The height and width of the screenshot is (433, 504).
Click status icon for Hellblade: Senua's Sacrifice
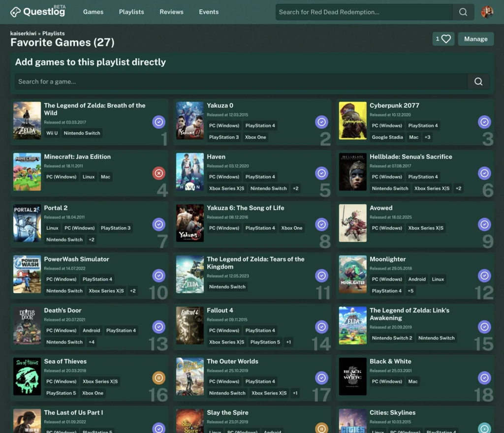[x=484, y=173]
